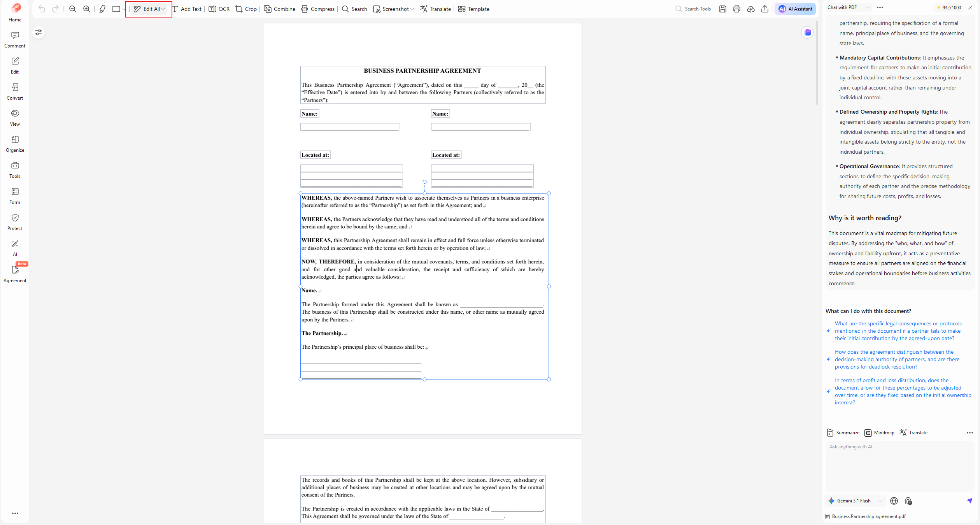Open the Organize sidebar tool

pyautogui.click(x=15, y=144)
